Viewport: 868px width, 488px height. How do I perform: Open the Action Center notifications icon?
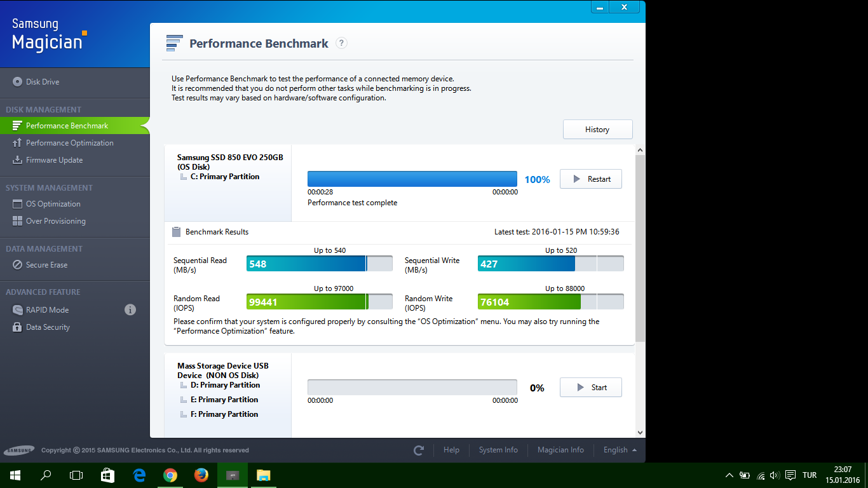click(790, 475)
